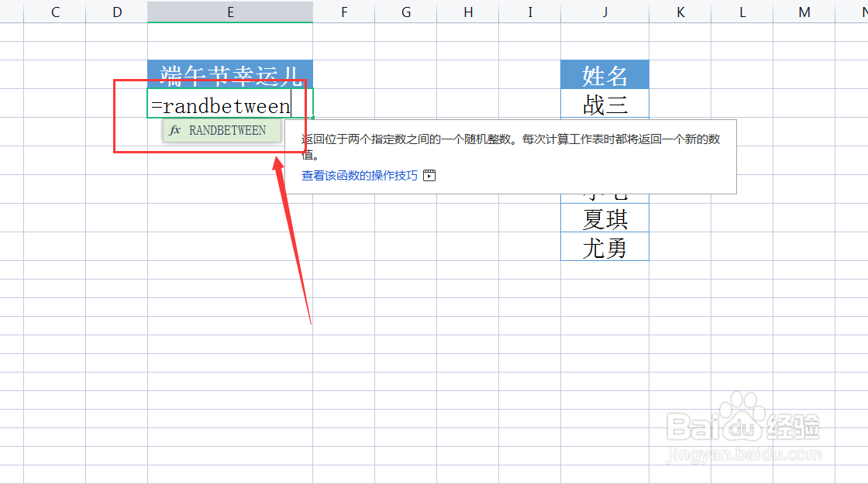The width and height of the screenshot is (868, 484).
Task: Click the Baidu 经验 paw watermark logo
Action: coord(744,422)
